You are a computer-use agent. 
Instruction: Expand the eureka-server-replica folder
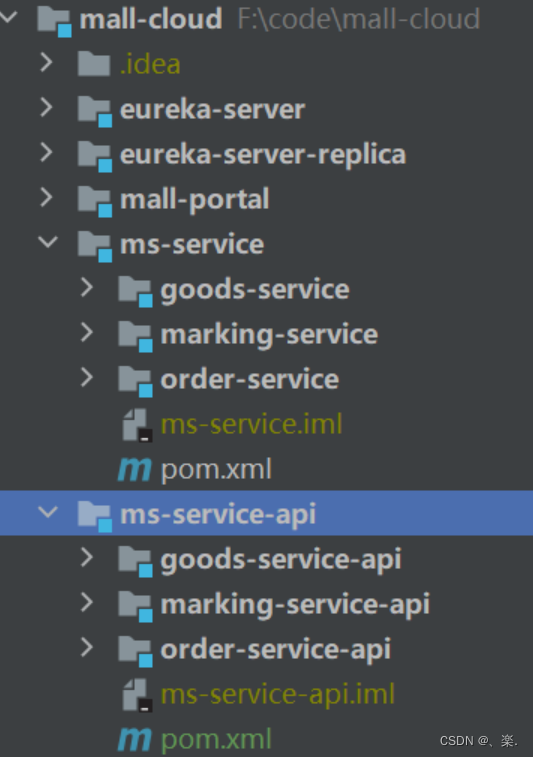pos(46,153)
